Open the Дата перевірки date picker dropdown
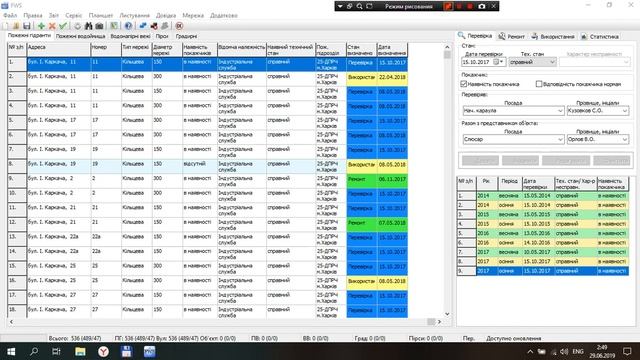The height and width of the screenshot is (360, 640). tap(502, 62)
